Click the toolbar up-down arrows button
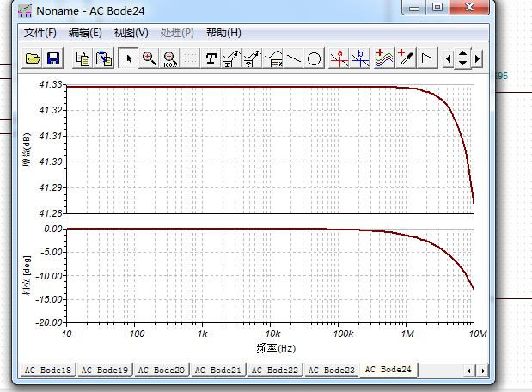Image resolution: width=532 pixels, height=392 pixels. pos(462,58)
